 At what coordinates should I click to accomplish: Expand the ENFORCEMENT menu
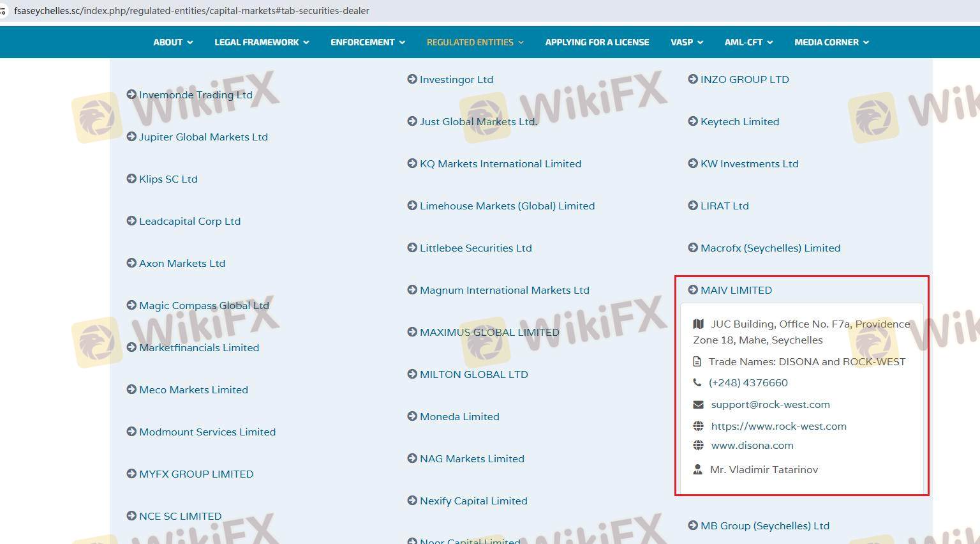pyautogui.click(x=367, y=42)
